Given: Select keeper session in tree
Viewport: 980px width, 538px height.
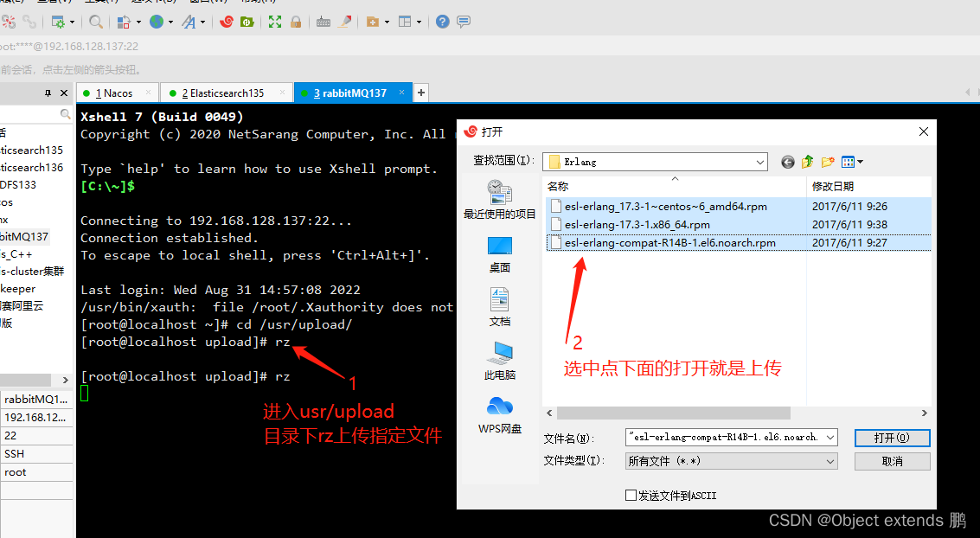Looking at the screenshot, I should (18, 289).
